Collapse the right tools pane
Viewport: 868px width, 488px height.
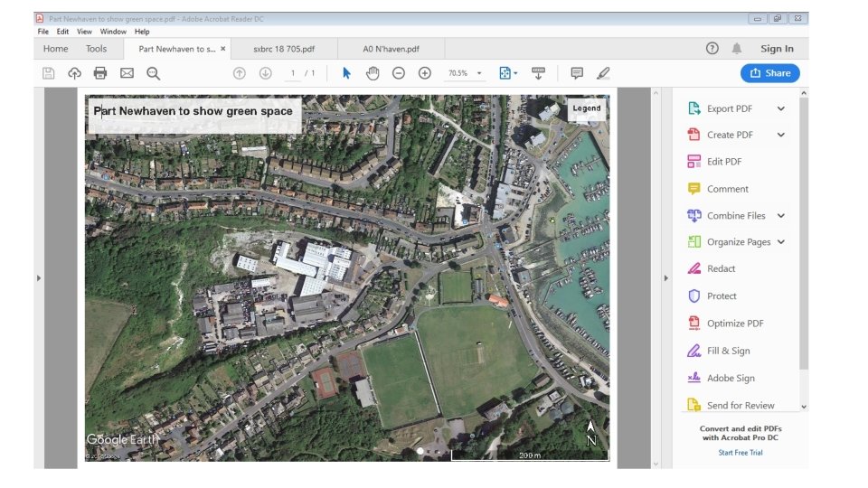point(666,277)
